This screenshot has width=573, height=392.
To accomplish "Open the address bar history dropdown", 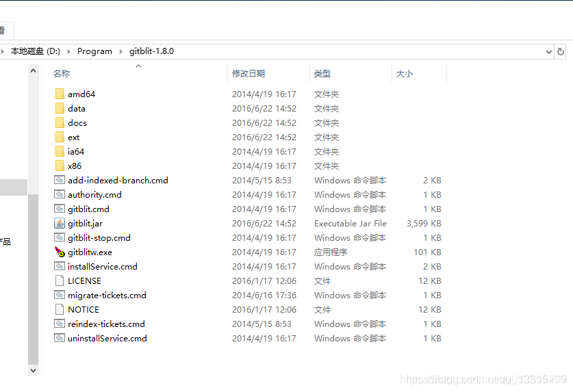I will point(548,51).
